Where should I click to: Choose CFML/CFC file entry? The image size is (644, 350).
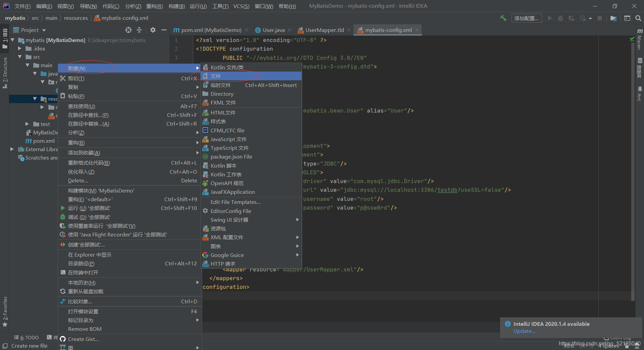251,130
